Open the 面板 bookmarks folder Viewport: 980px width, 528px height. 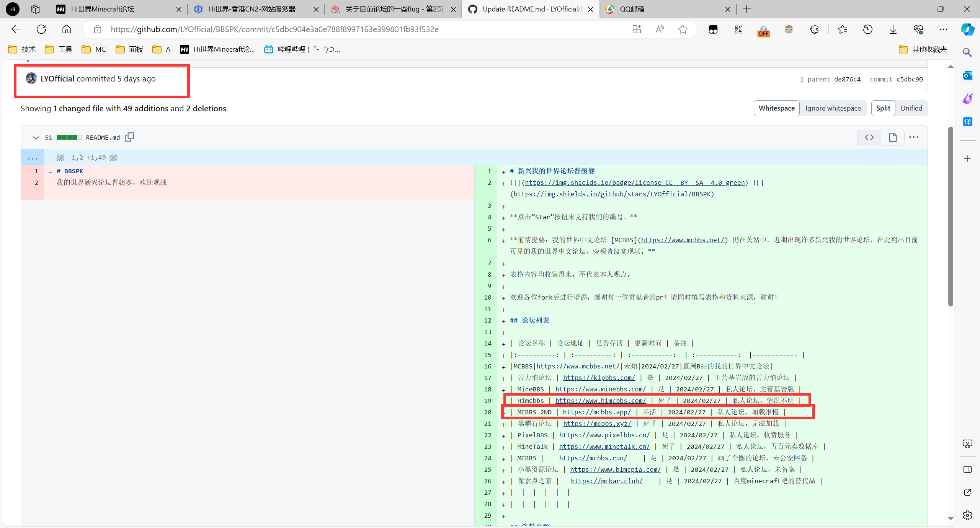coord(129,49)
